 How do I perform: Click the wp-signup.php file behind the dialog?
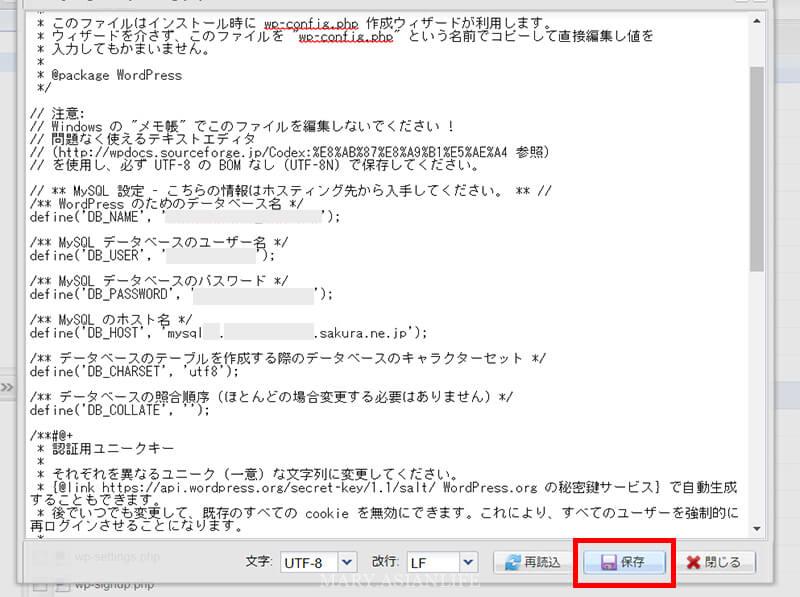pyautogui.click(x=114, y=585)
